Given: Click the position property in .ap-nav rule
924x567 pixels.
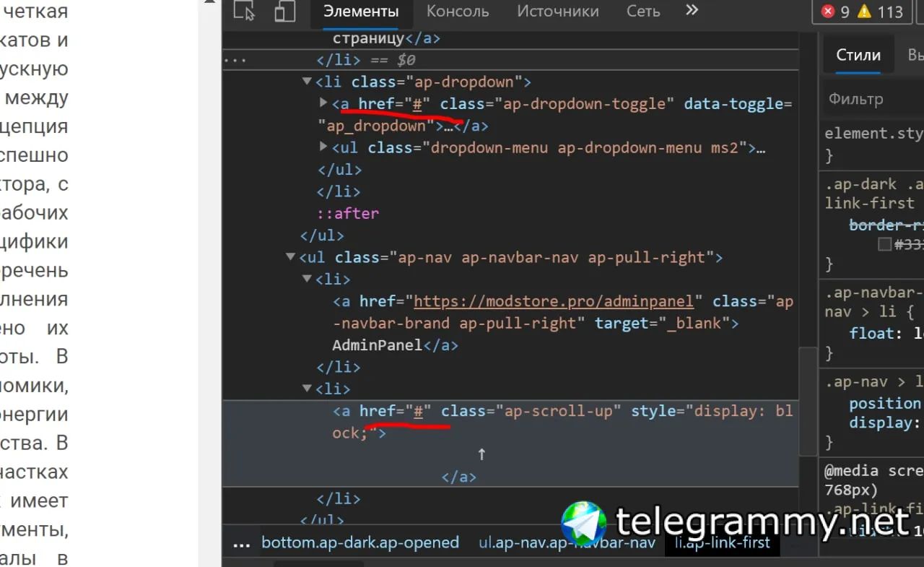Looking at the screenshot, I should (x=885, y=403).
